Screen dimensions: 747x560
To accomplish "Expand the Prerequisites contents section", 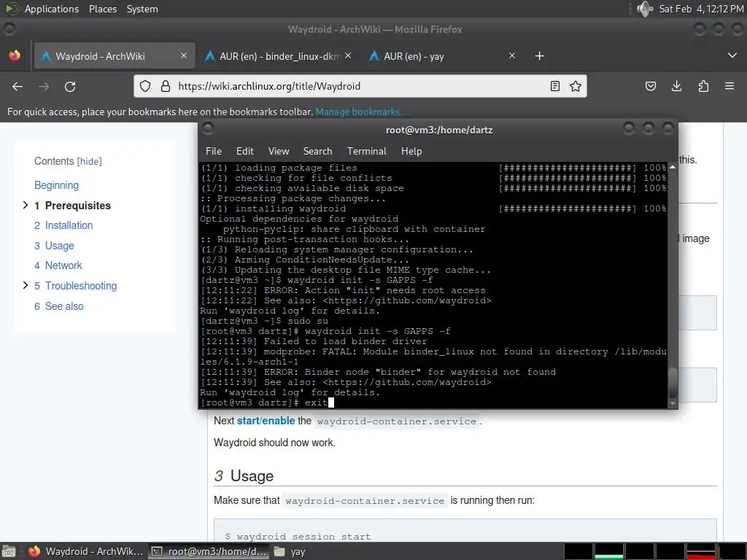I will pos(26,205).
